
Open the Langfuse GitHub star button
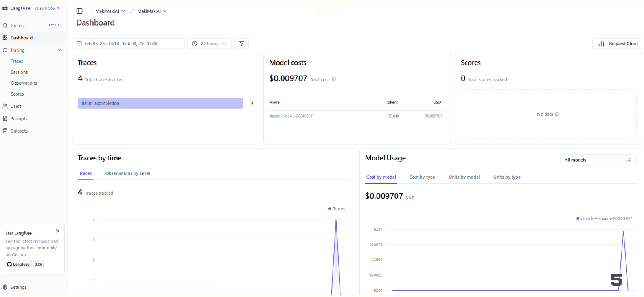click(x=19, y=264)
